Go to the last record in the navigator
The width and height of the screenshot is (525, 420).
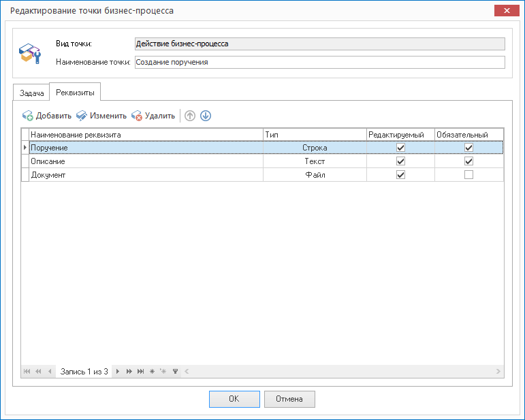[x=141, y=371]
